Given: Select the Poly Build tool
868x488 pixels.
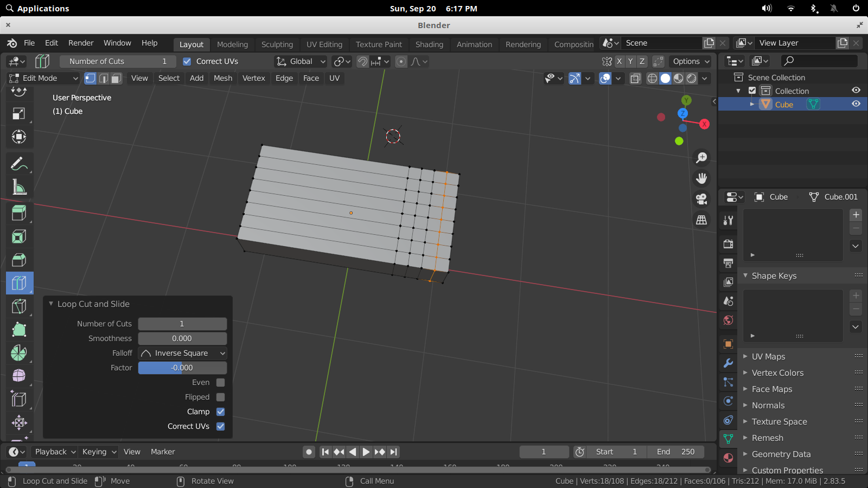Looking at the screenshot, I should [19, 330].
